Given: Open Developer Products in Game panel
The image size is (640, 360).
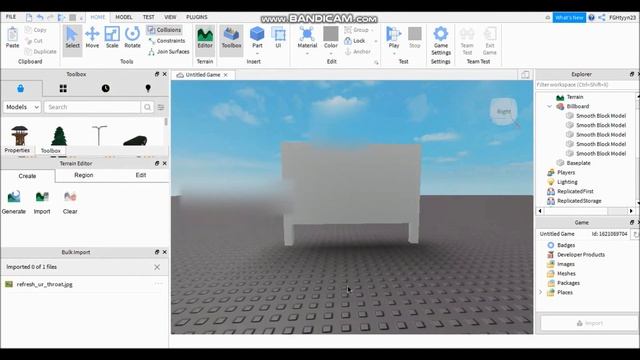Looking at the screenshot, I should pyautogui.click(x=576, y=255).
